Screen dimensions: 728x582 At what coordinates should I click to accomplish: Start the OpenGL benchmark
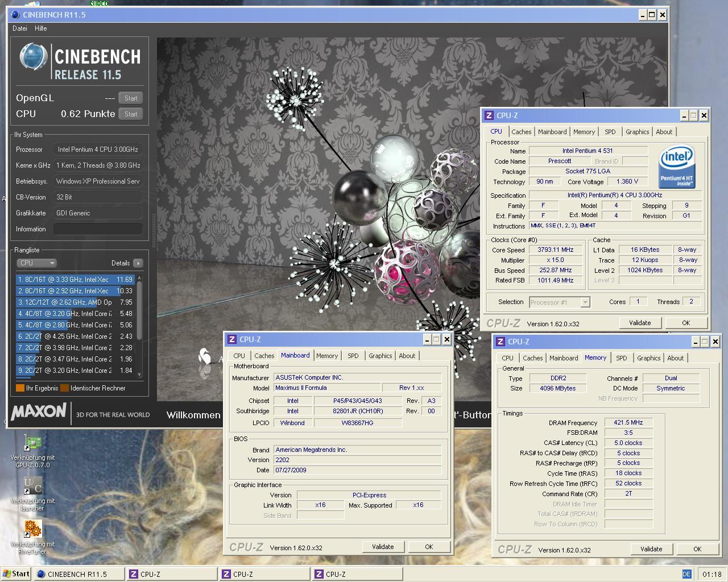coord(131,98)
